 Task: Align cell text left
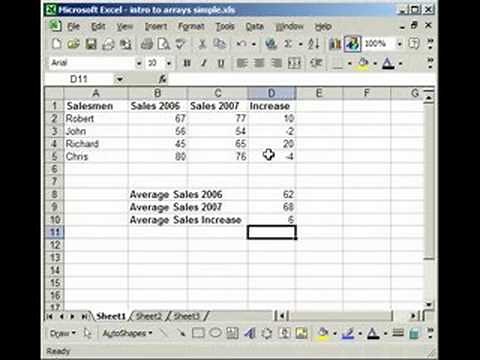tap(242, 63)
